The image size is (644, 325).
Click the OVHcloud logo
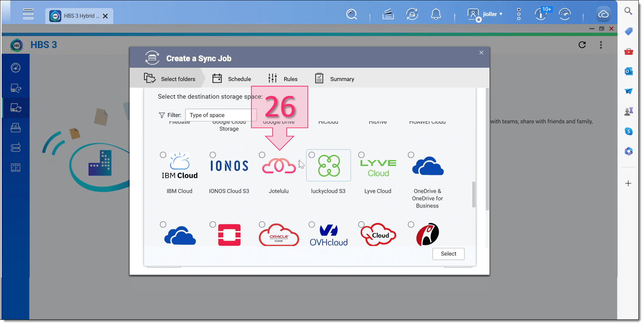coord(329,236)
